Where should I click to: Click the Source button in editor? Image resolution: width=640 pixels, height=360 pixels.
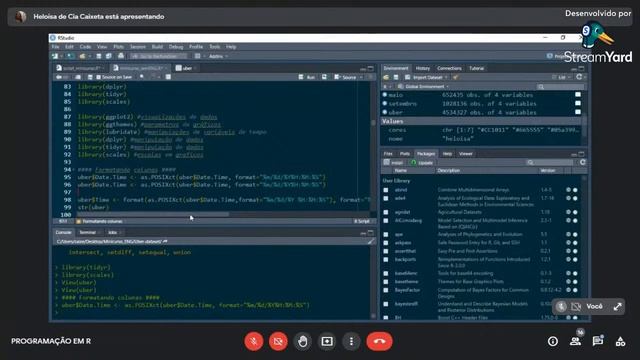(346, 77)
